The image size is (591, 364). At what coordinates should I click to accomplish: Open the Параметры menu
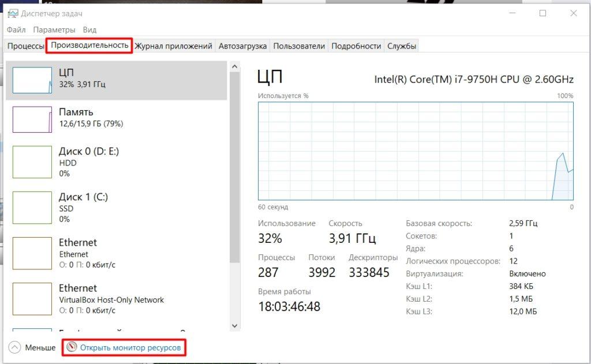point(54,30)
